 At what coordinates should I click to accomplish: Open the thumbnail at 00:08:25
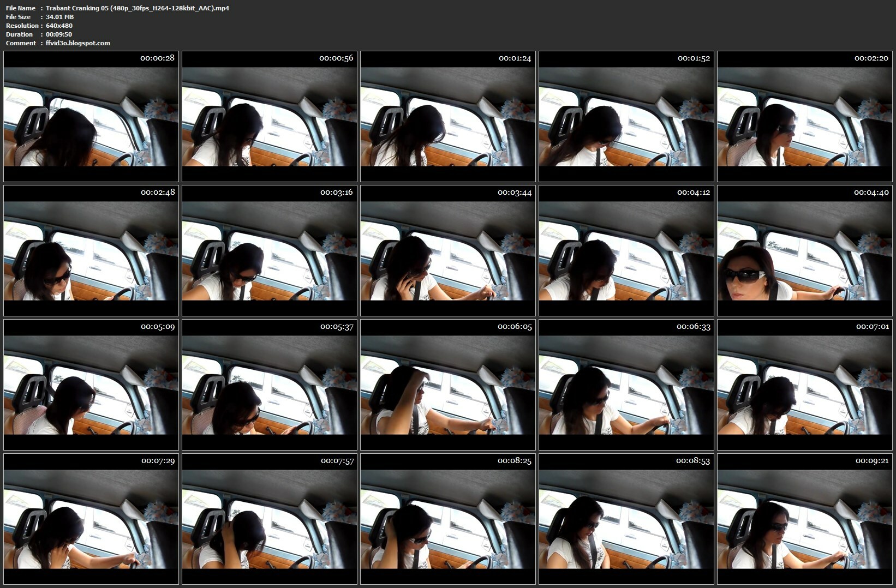(x=448, y=519)
